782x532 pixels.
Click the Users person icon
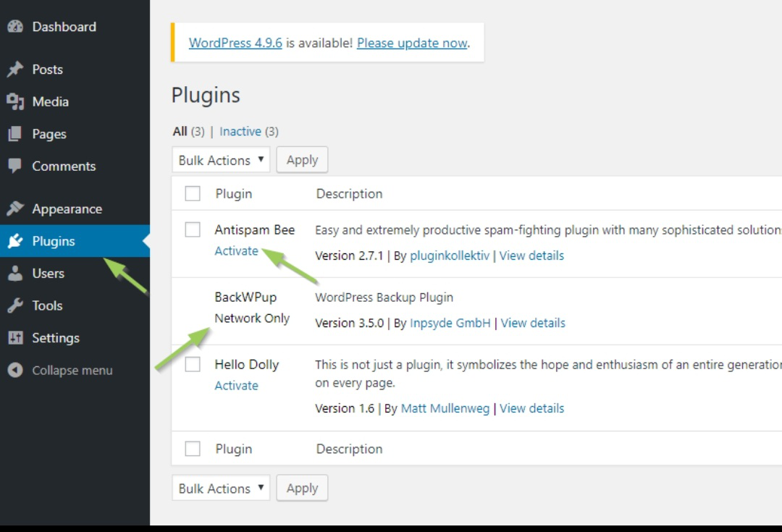15,274
